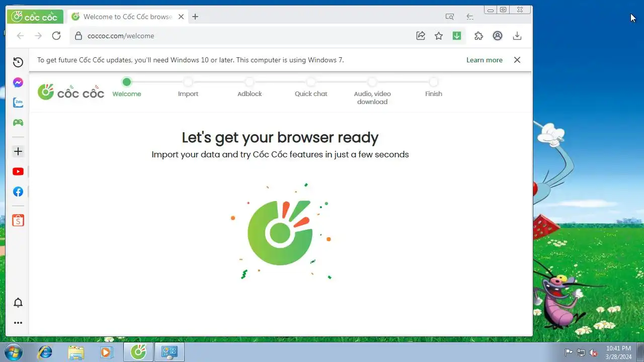
Task: Open the Windows Start menu
Action: 13,352
